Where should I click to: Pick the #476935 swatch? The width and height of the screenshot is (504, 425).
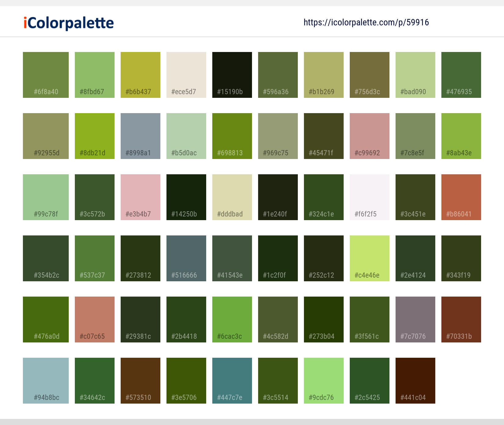point(461,75)
